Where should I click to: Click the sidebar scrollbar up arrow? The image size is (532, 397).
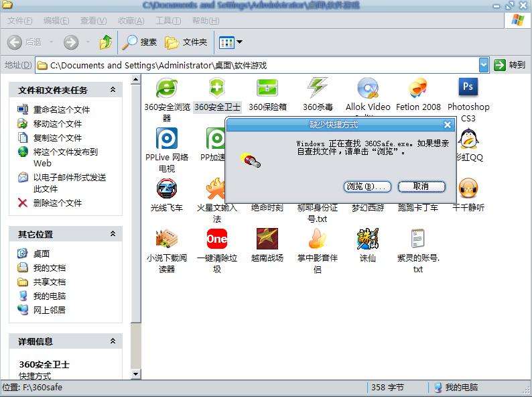(135, 80)
